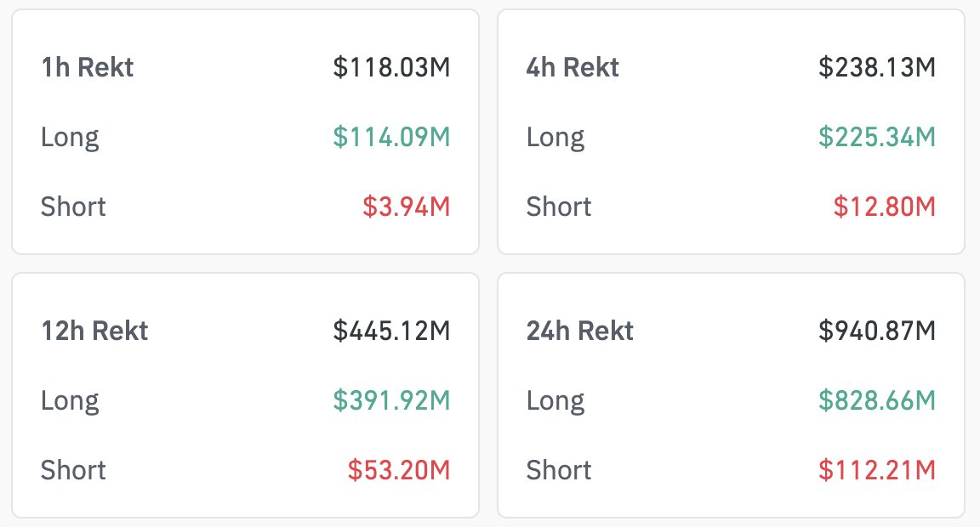Select the $118.03M 1h total value
This screenshot has width=980, height=527.
coord(391,67)
